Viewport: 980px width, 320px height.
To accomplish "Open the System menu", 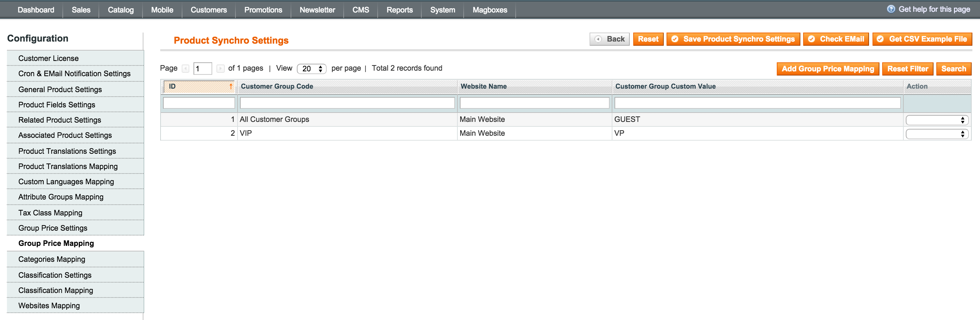I will tap(442, 10).
